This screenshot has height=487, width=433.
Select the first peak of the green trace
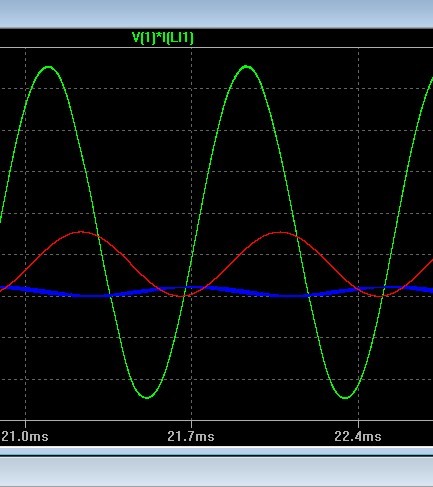49,67
